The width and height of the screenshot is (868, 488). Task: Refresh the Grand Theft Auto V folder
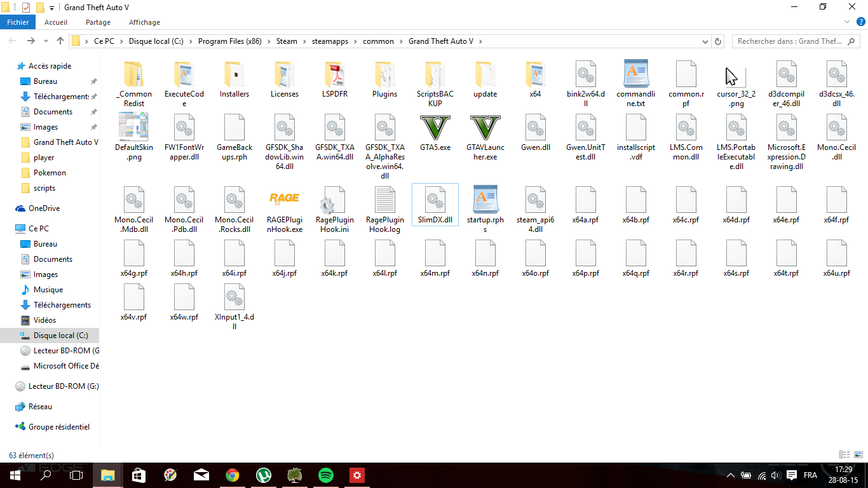(718, 41)
